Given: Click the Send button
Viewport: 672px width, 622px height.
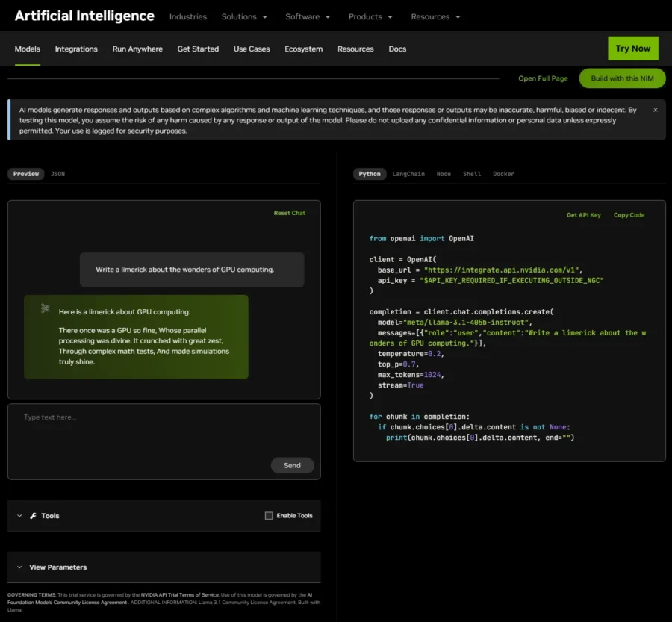Looking at the screenshot, I should point(292,465).
